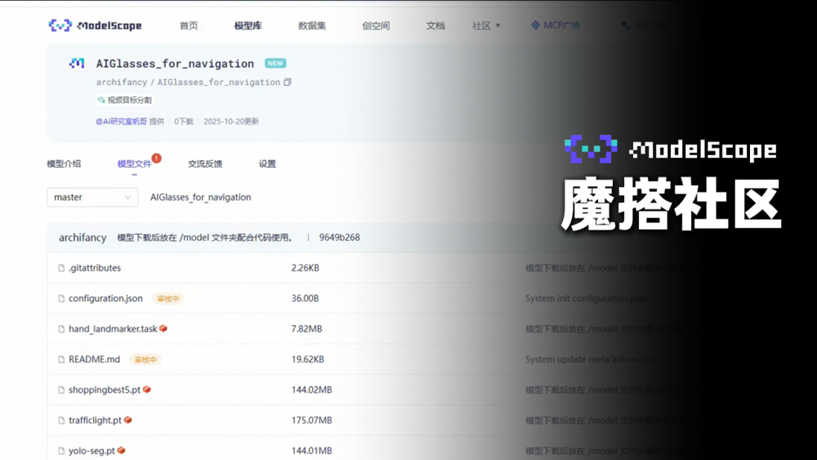Click file icon next to yolo-seg.pt

click(61, 451)
